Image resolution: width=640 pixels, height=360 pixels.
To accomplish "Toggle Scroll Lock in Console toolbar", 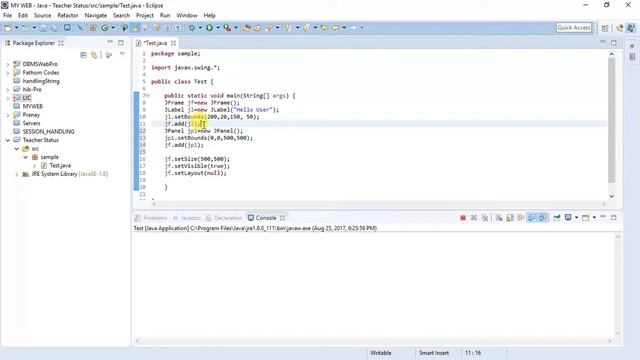I will coord(510,218).
